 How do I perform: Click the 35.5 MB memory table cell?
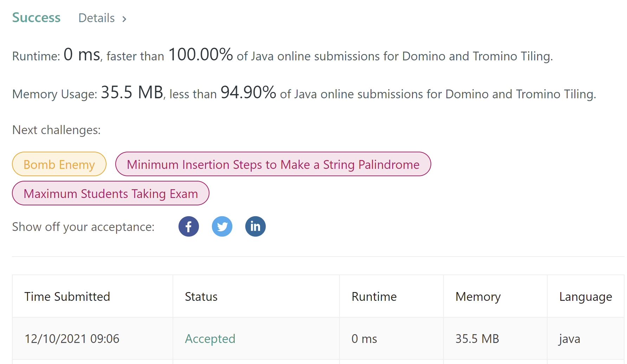477,339
